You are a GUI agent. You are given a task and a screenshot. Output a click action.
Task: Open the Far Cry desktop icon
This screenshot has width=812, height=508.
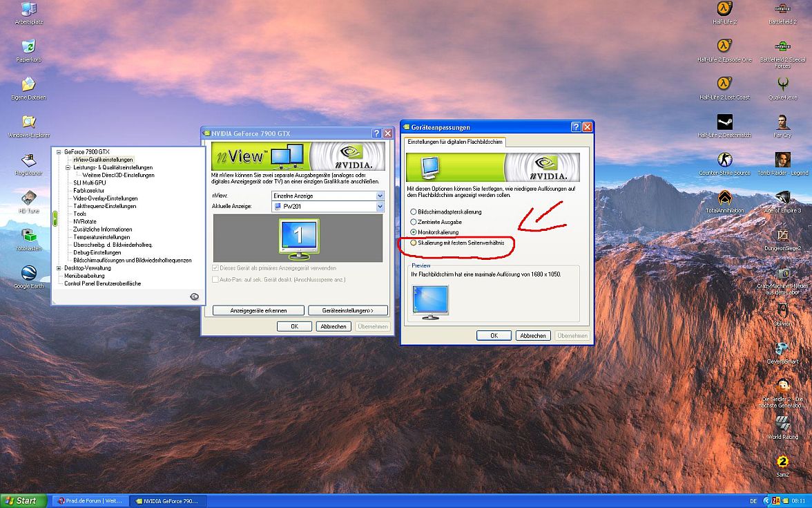[782, 123]
